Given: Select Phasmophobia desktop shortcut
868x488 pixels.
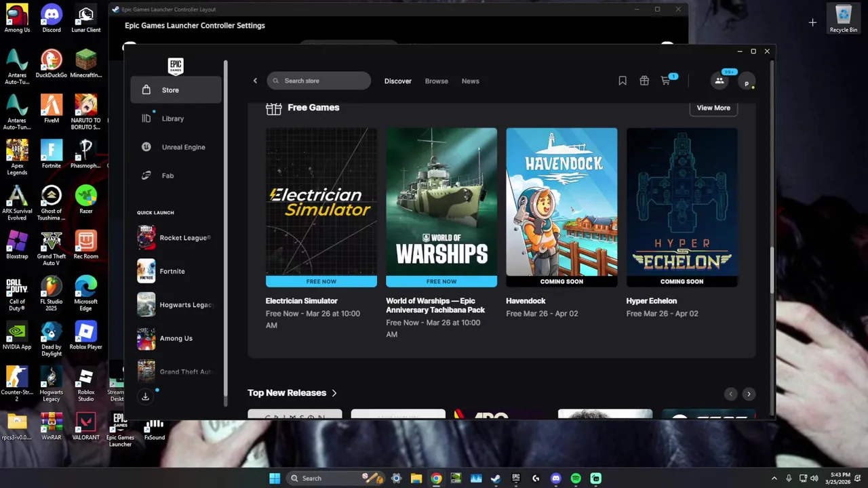Looking at the screenshot, I should 85,155.
